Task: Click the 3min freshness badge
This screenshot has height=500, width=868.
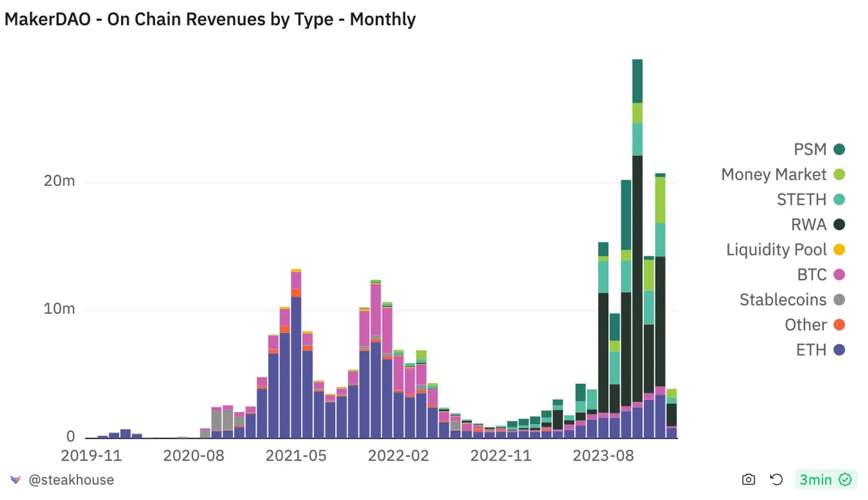Action: pyautogui.click(x=826, y=479)
